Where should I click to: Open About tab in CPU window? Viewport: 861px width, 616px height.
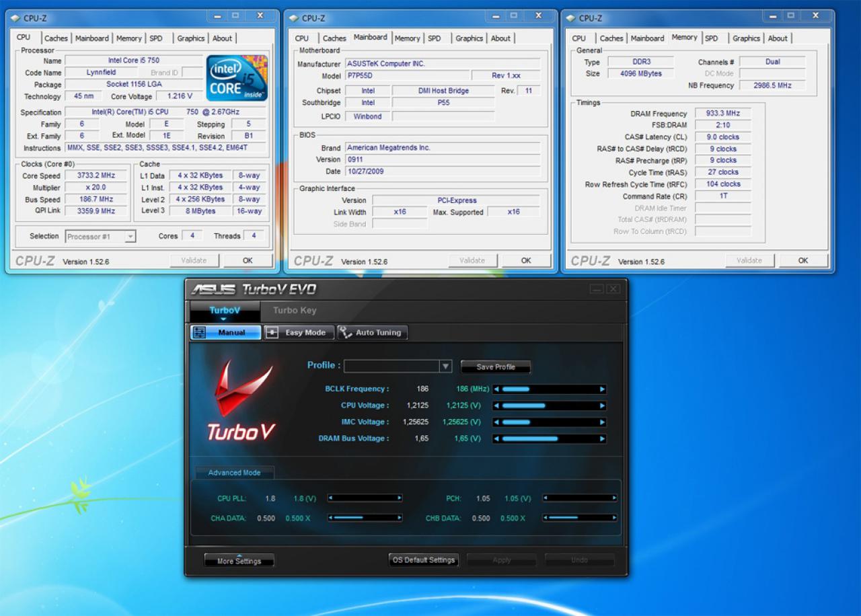click(x=222, y=38)
